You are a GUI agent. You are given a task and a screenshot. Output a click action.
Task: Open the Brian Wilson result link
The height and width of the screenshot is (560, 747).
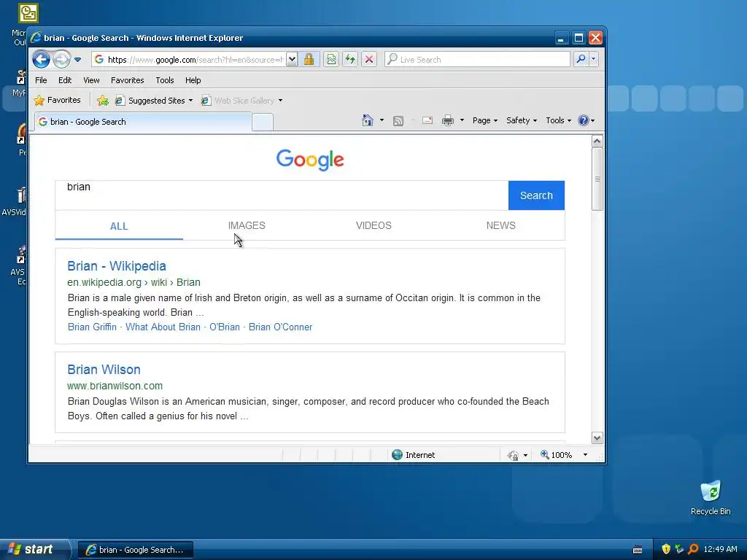[104, 370]
